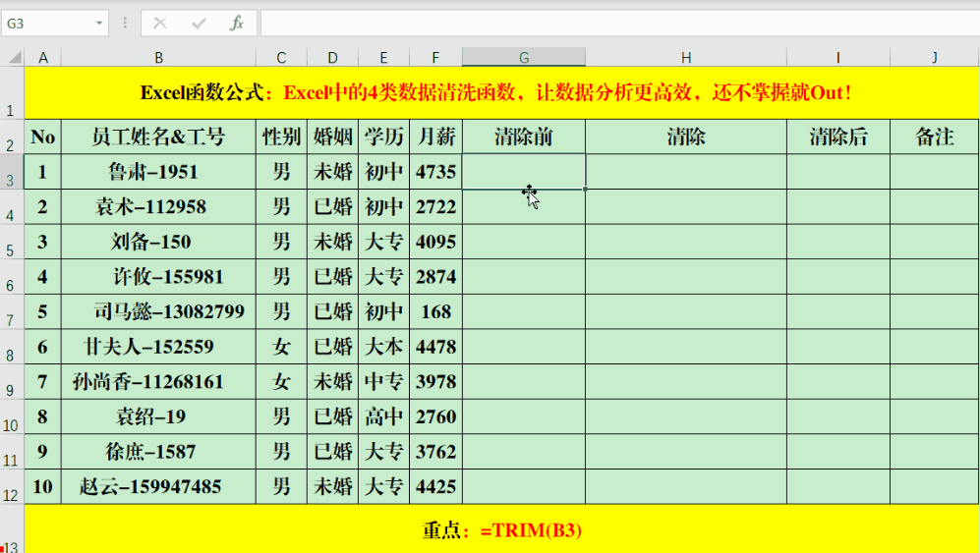Click cell 许攸–155981
This screenshot has width=980, height=553.
[159, 277]
